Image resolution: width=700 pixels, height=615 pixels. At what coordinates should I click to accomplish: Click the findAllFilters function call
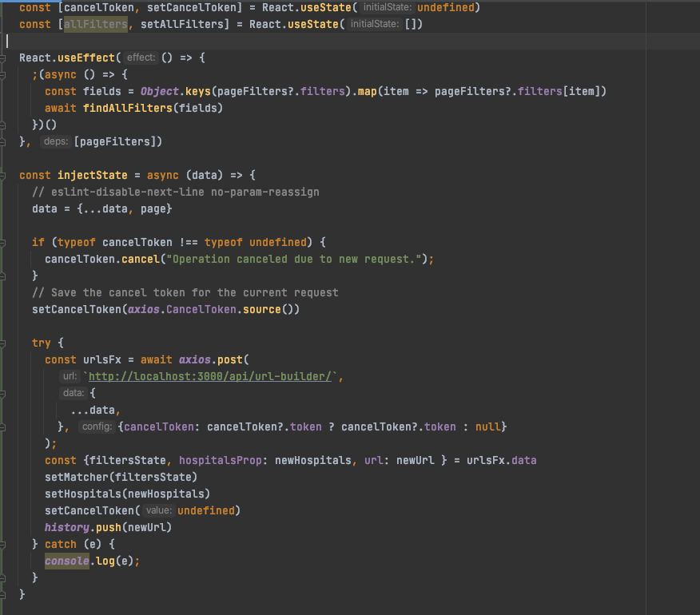[128, 108]
